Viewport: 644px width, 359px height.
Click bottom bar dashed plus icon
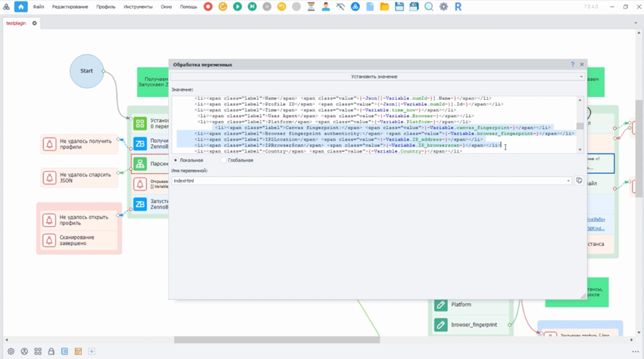pyautogui.click(x=91, y=351)
